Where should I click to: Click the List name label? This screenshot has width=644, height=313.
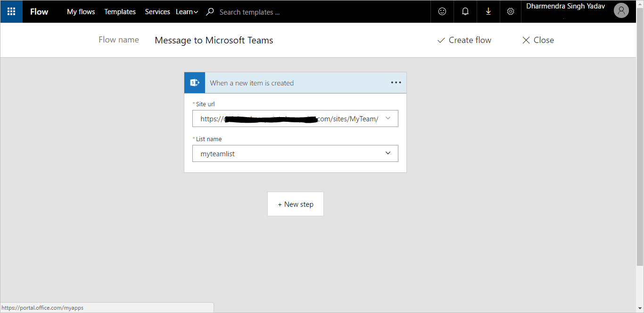click(x=208, y=139)
